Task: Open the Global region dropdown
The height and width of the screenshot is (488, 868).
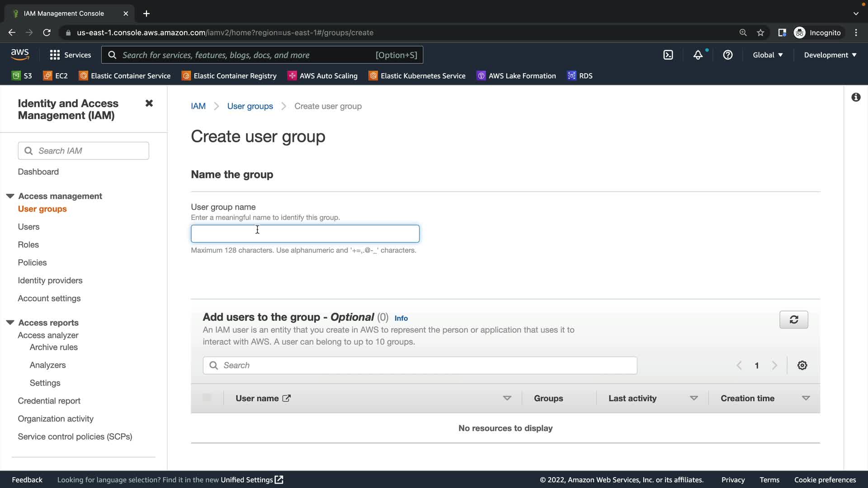Action: [x=767, y=55]
